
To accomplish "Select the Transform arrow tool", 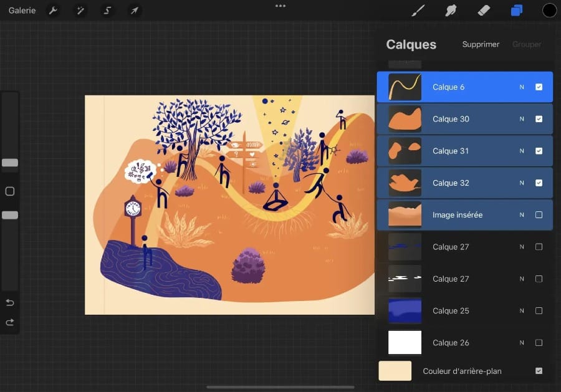I will [135, 10].
